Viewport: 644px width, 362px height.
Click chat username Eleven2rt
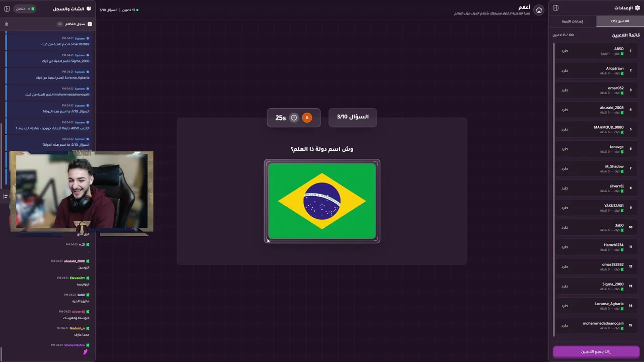pos(77,278)
